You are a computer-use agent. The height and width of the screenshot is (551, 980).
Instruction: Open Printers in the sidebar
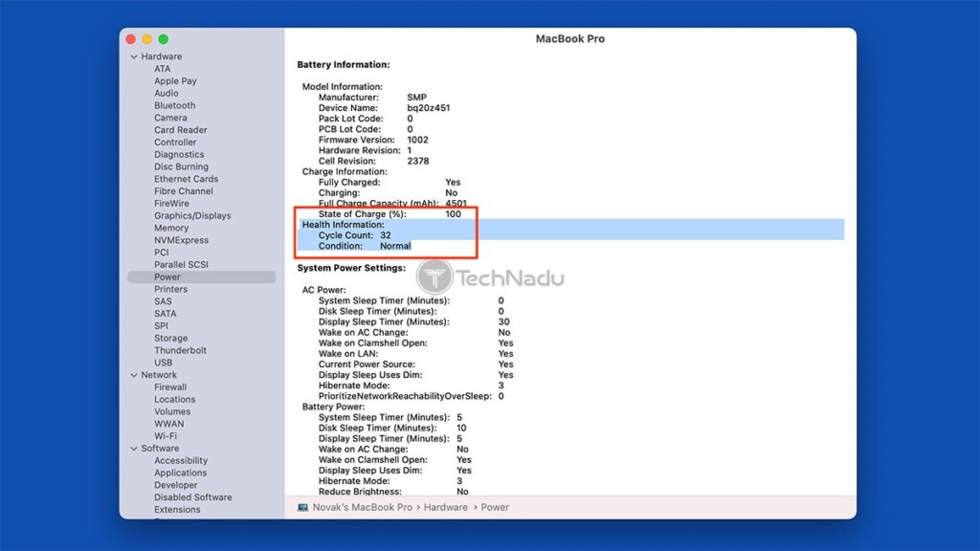click(170, 289)
